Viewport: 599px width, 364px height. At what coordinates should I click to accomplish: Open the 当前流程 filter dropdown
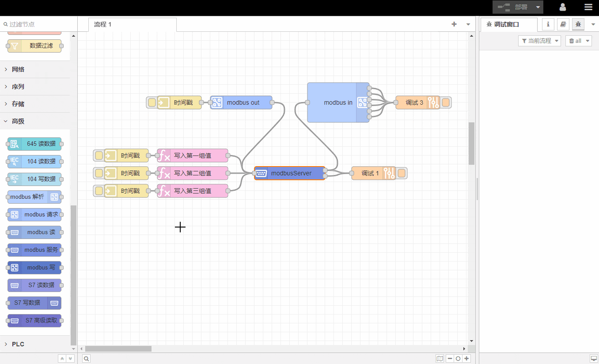point(539,41)
